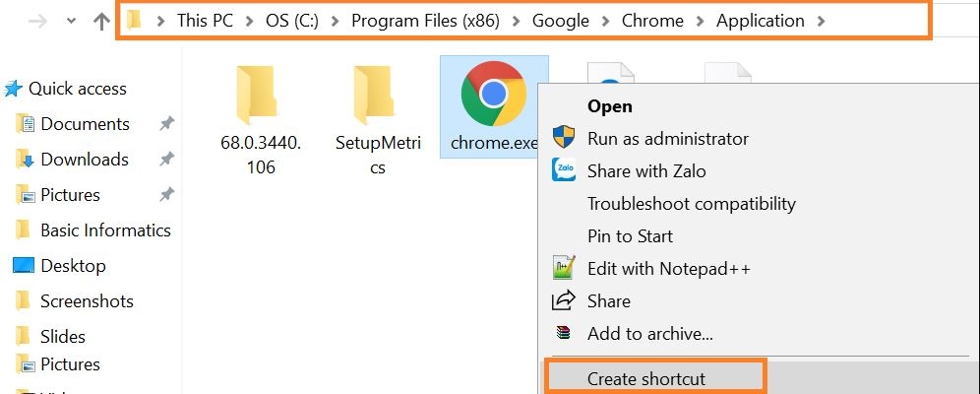
Task: Click the Zalo icon in context menu
Action: coord(564,170)
